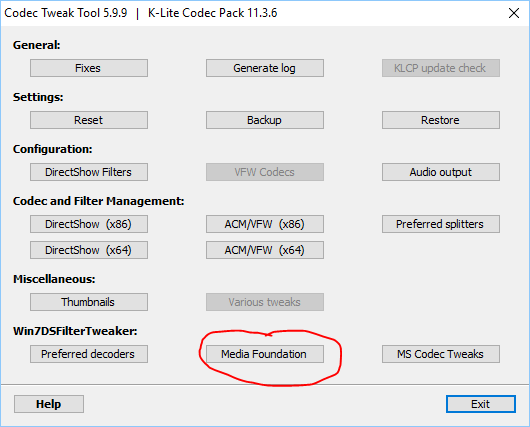The image size is (530, 427).
Task: Open DirectShow Filters configuration
Action: click(89, 172)
